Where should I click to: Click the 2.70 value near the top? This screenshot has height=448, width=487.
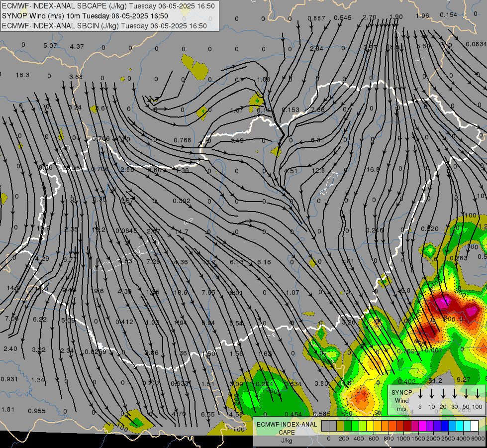(x=370, y=17)
